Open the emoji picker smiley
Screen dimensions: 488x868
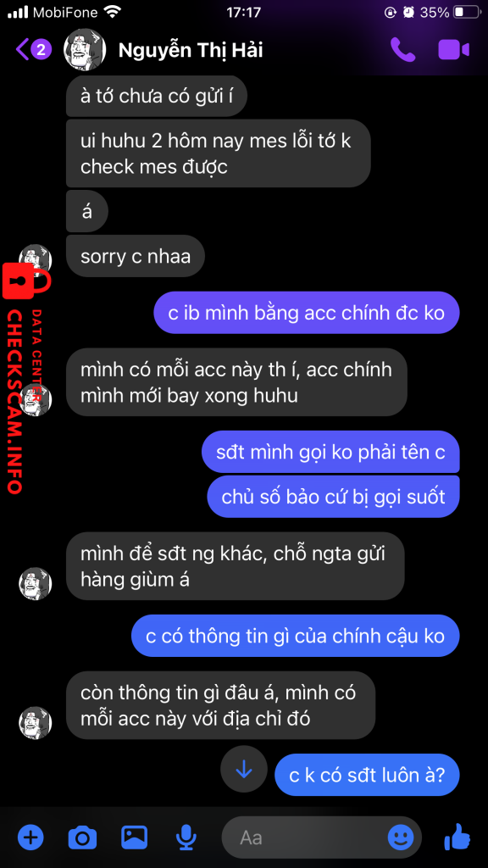click(401, 837)
